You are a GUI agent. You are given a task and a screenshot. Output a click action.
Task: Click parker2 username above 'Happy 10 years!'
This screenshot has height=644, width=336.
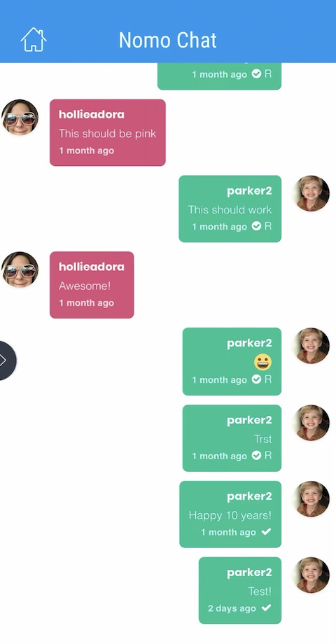[249, 496]
